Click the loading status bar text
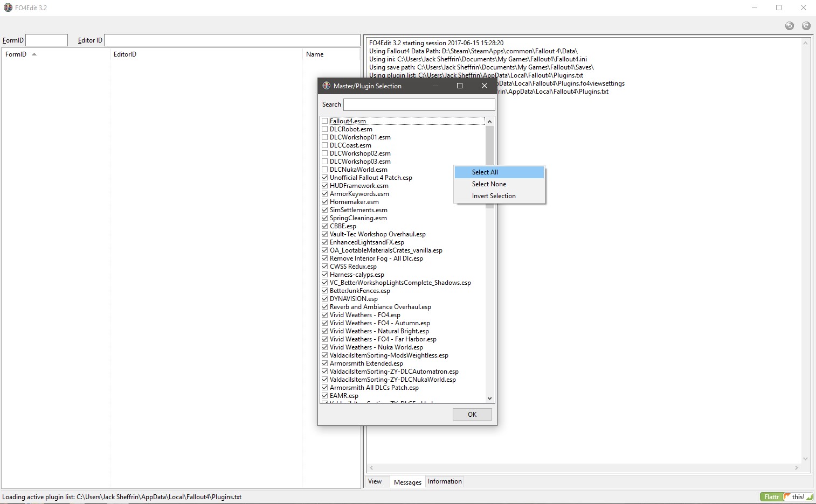 point(122,497)
